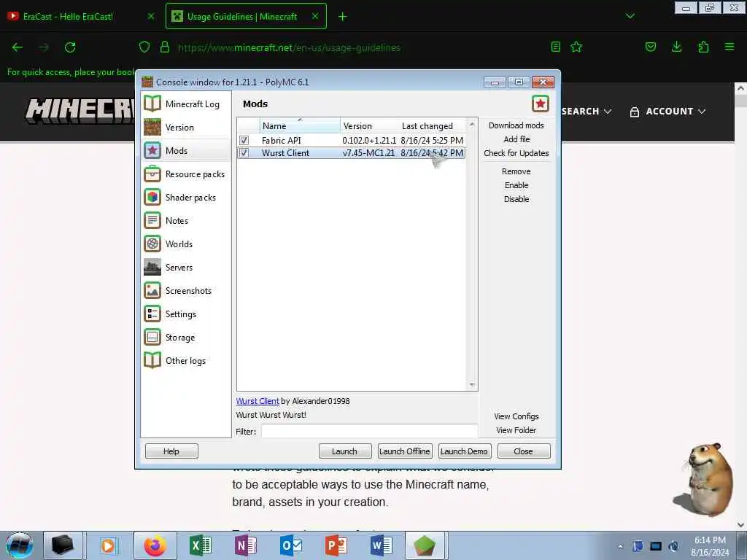The width and height of the screenshot is (747, 560).
Task: Open the Minecraft Log page
Action: [x=186, y=104]
